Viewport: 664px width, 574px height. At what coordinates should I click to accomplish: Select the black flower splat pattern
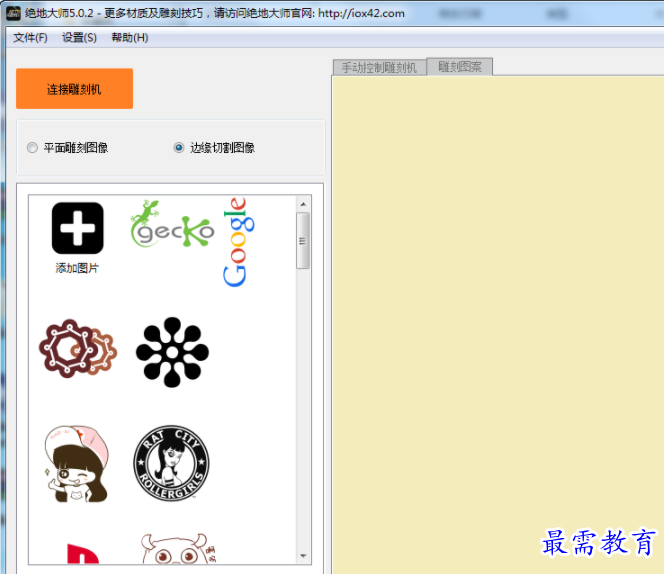point(172,352)
